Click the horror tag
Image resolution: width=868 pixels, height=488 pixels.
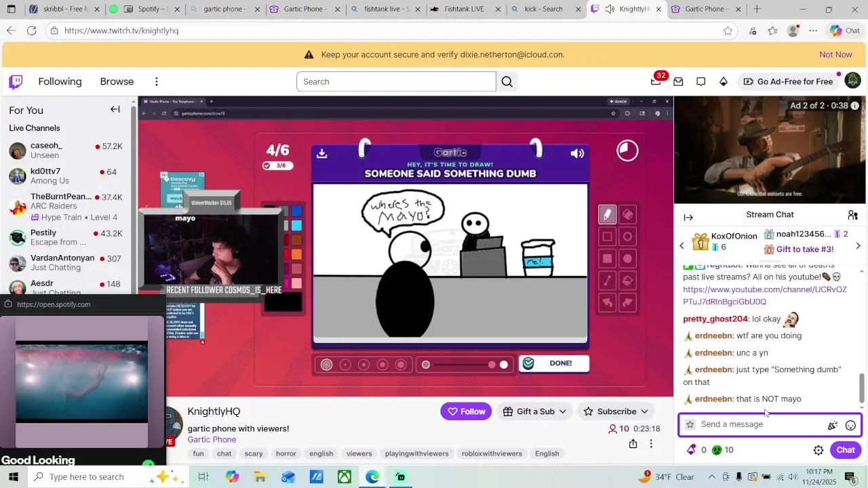[x=286, y=453]
